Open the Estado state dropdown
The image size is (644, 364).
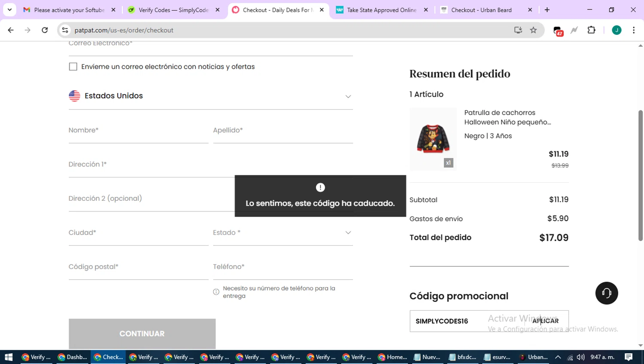[x=283, y=233]
